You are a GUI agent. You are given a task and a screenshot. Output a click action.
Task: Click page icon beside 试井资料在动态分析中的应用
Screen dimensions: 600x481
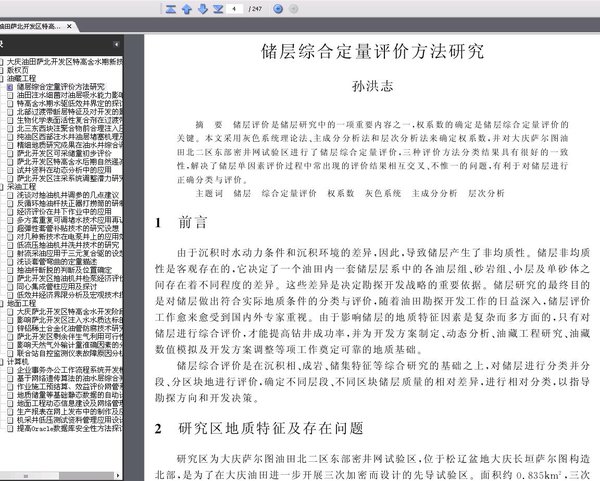(x=10, y=170)
